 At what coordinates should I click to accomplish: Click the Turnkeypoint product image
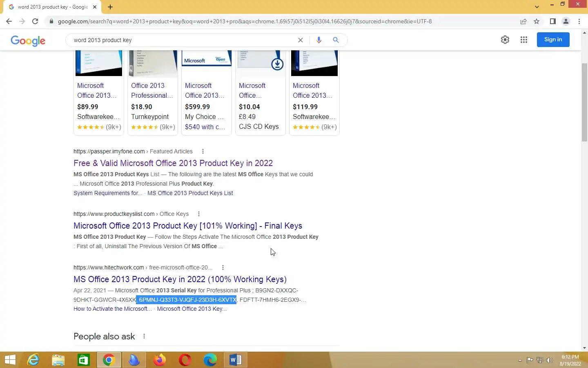pyautogui.click(x=153, y=63)
